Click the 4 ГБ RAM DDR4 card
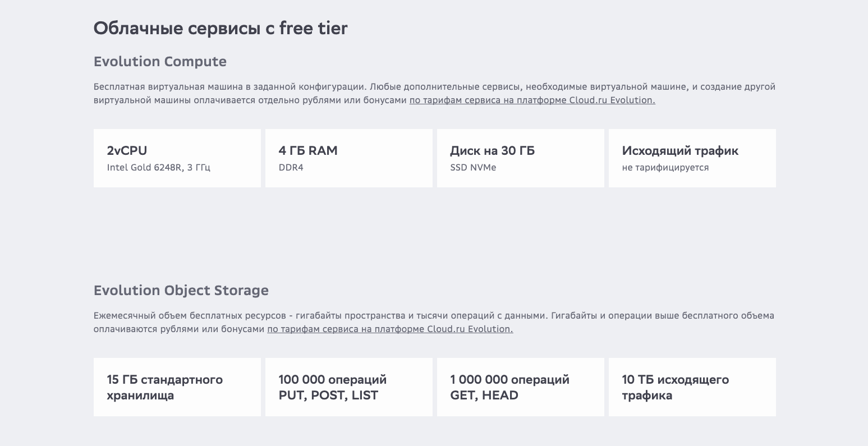This screenshot has height=446, width=868. (x=348, y=158)
